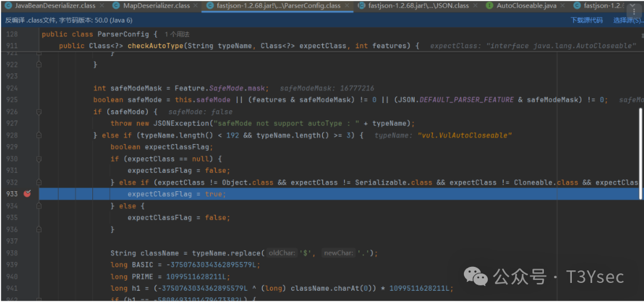
Task: Close the ParserConfig.class tab
Action: coord(348,6)
